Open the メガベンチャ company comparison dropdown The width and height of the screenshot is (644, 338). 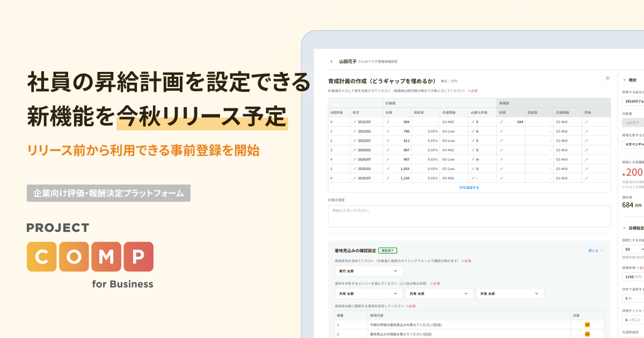[x=633, y=144]
